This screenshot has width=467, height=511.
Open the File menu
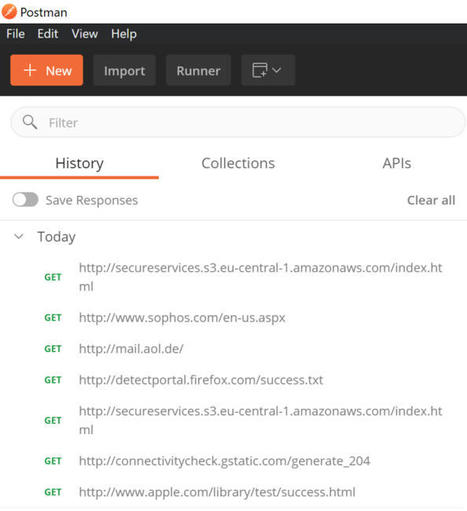tap(15, 34)
